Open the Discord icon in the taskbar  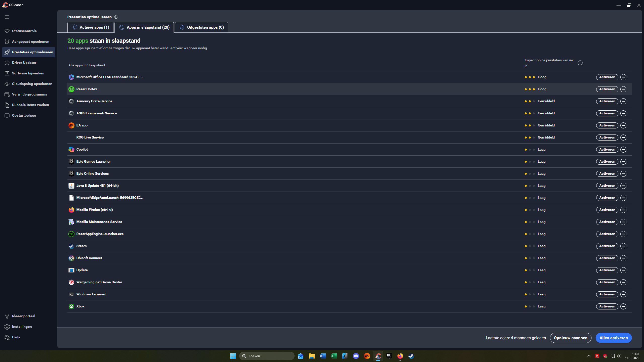coord(356,356)
